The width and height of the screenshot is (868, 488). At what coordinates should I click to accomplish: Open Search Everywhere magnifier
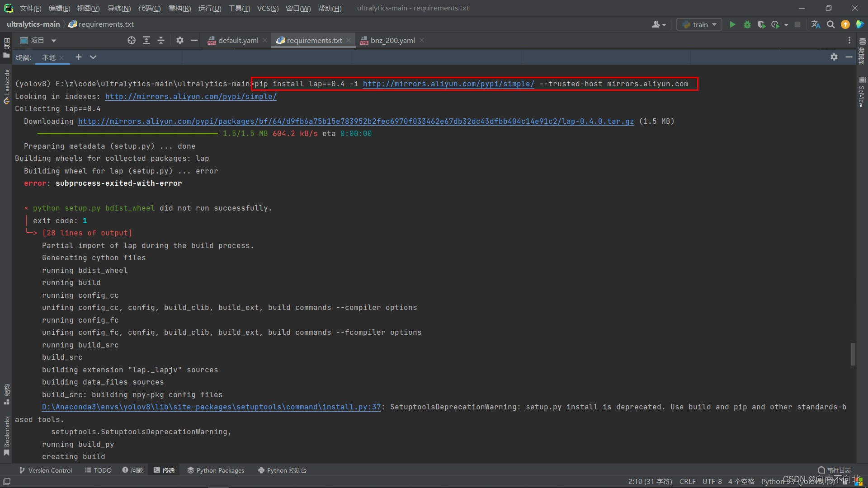click(x=830, y=24)
